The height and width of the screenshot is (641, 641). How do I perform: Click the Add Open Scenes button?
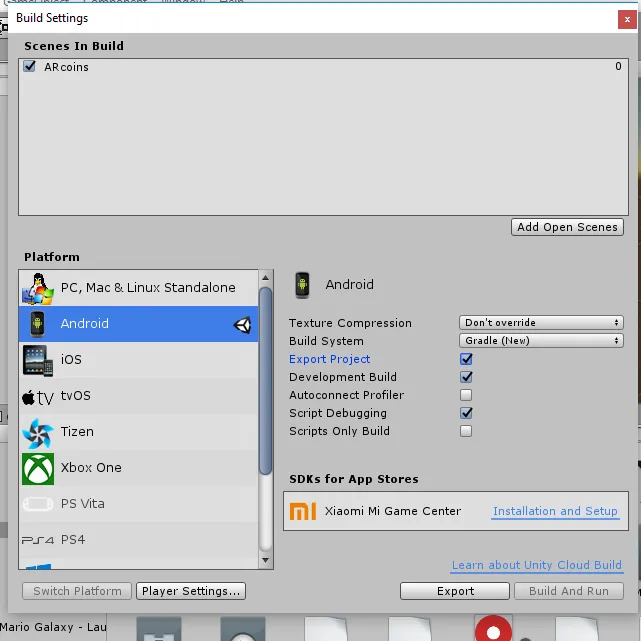point(567,227)
